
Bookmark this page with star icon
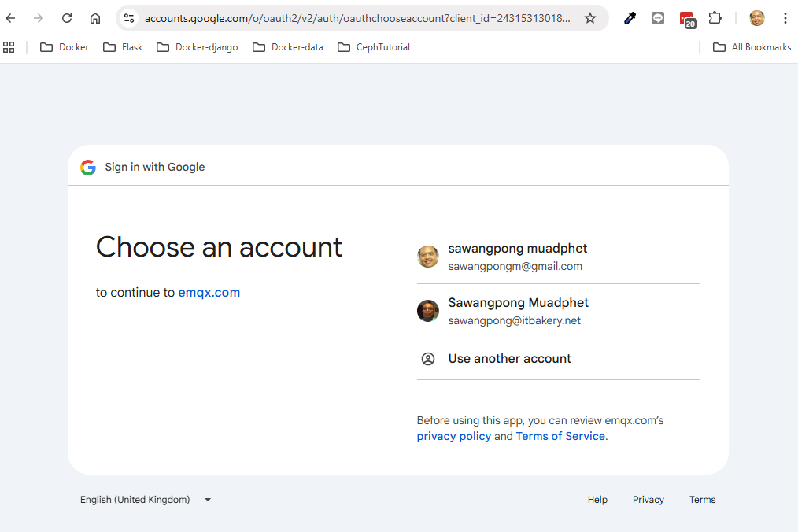[590, 18]
